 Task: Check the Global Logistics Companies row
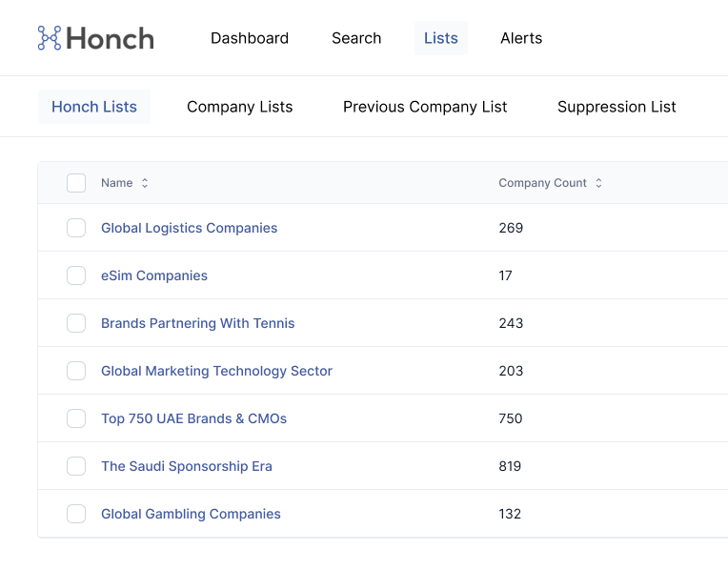76,228
